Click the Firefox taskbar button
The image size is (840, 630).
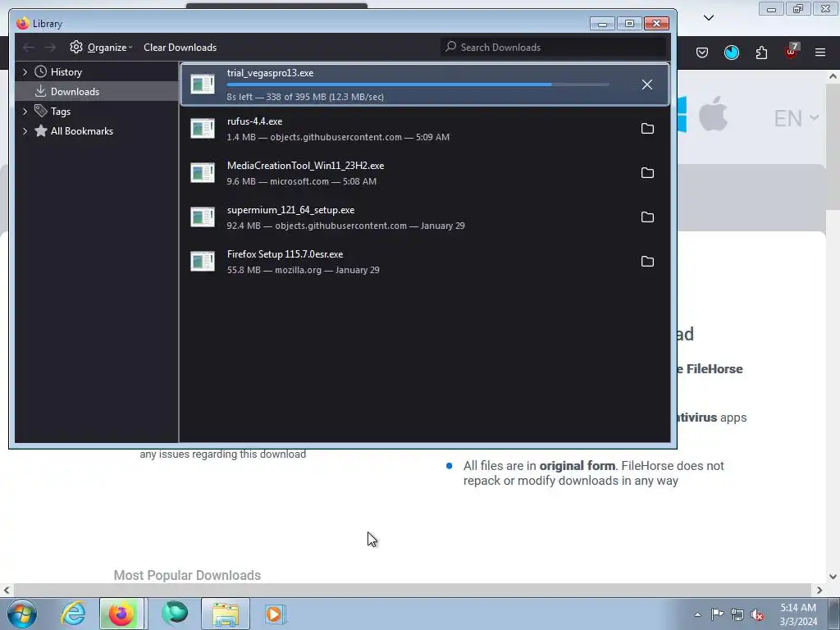click(x=121, y=614)
